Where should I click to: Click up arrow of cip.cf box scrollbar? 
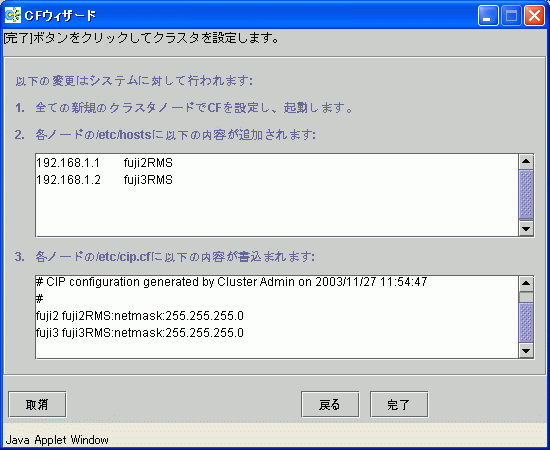(526, 283)
